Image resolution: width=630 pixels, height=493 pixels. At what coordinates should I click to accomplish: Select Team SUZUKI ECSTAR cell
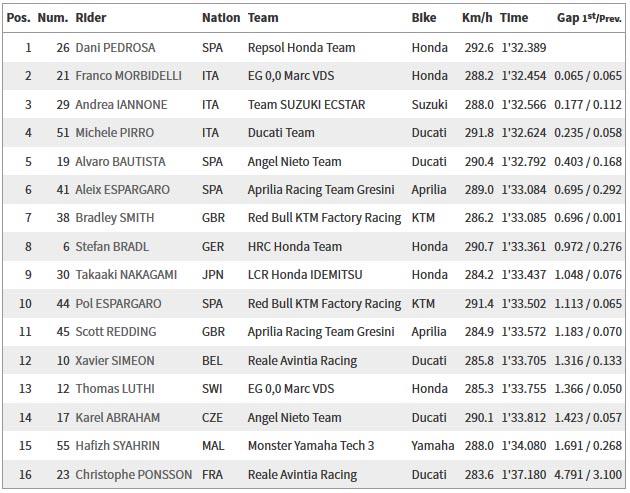point(307,105)
